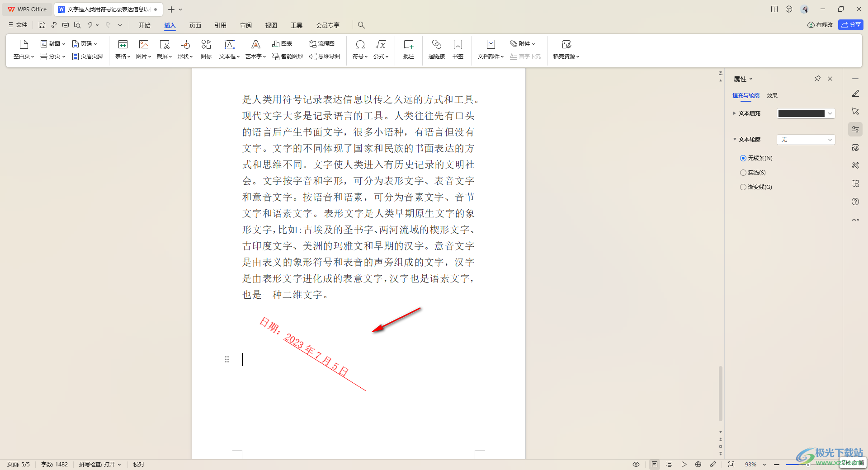Switch to the References tab
868x470 pixels.
221,25
